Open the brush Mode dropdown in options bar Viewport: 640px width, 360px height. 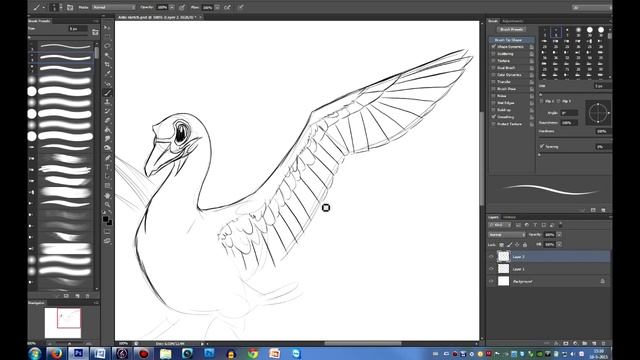tap(113, 7)
